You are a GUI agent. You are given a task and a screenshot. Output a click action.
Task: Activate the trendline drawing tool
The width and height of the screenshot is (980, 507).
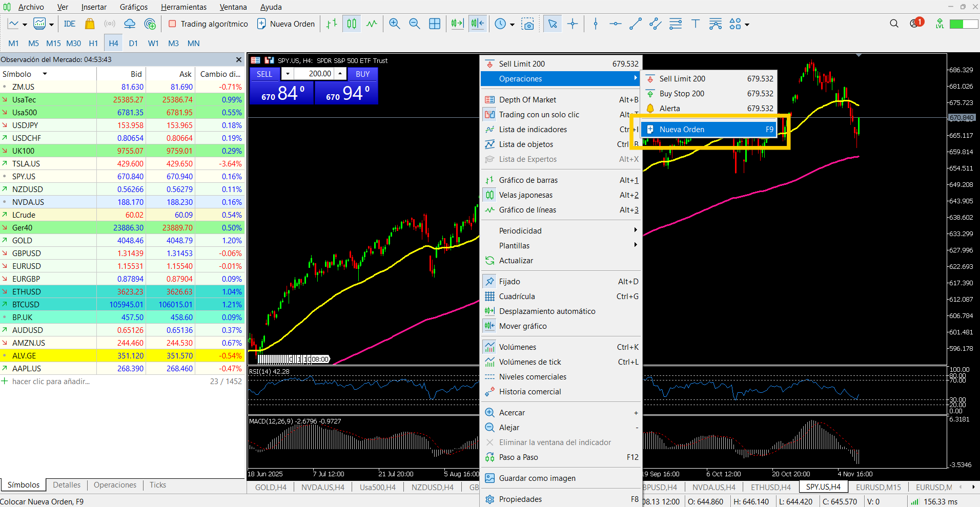(x=636, y=24)
